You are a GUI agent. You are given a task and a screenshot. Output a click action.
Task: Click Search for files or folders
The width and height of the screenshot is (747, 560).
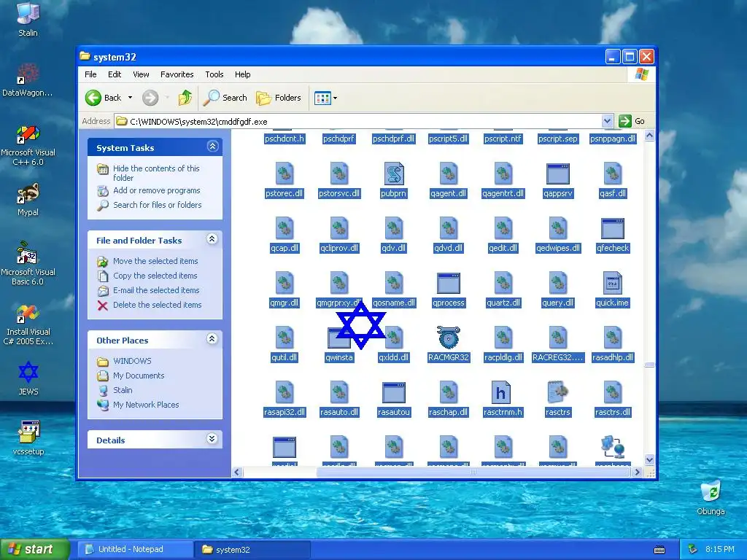[158, 205]
